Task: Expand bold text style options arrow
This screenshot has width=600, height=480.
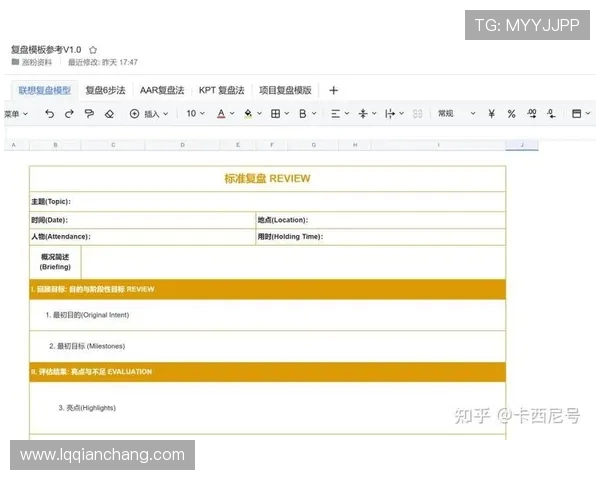Action: pyautogui.click(x=314, y=114)
